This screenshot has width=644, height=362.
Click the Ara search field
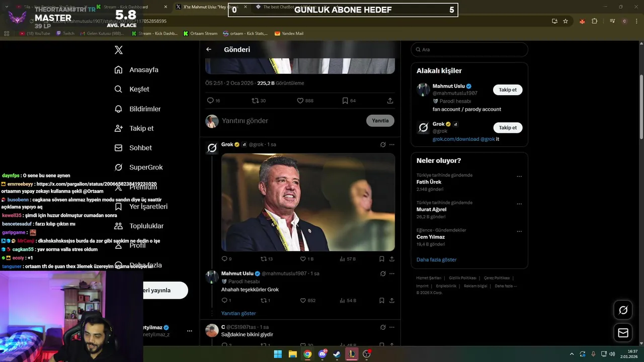click(x=469, y=49)
